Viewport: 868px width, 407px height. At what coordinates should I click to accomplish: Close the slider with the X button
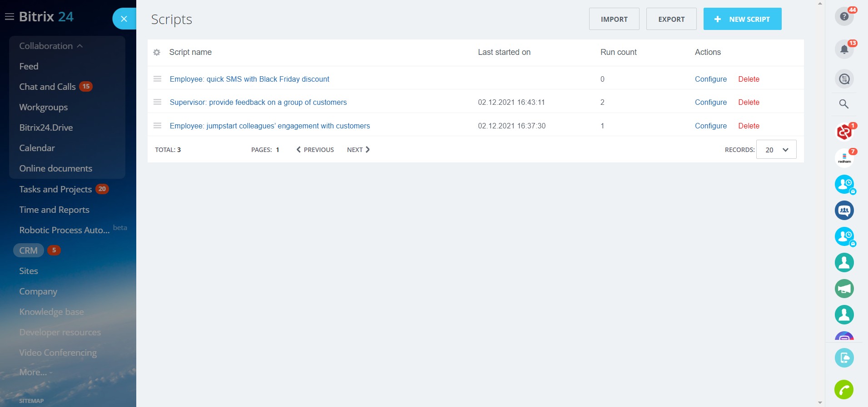(x=124, y=19)
